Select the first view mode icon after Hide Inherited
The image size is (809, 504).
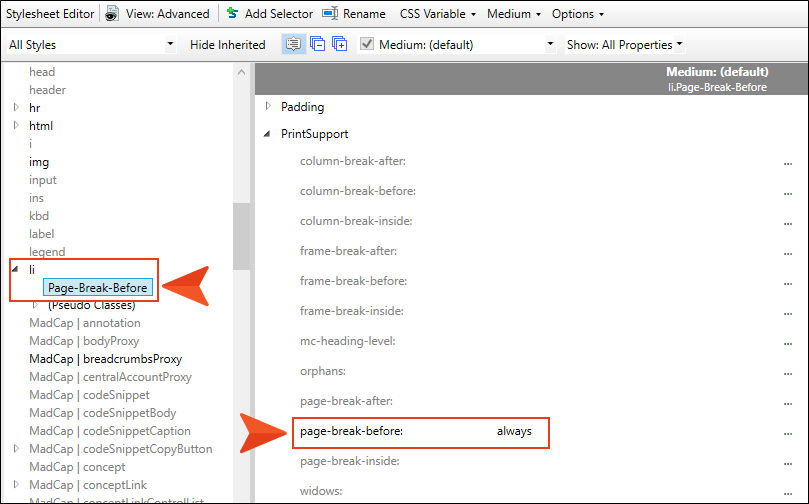293,44
